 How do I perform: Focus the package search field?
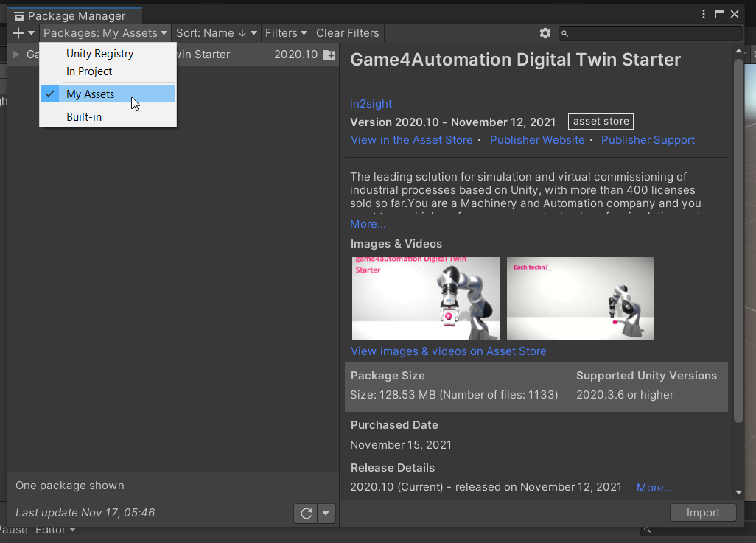coord(650,33)
